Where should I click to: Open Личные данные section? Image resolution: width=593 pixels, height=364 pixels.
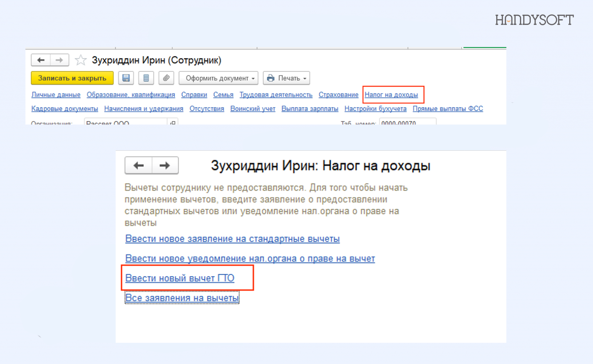point(56,95)
